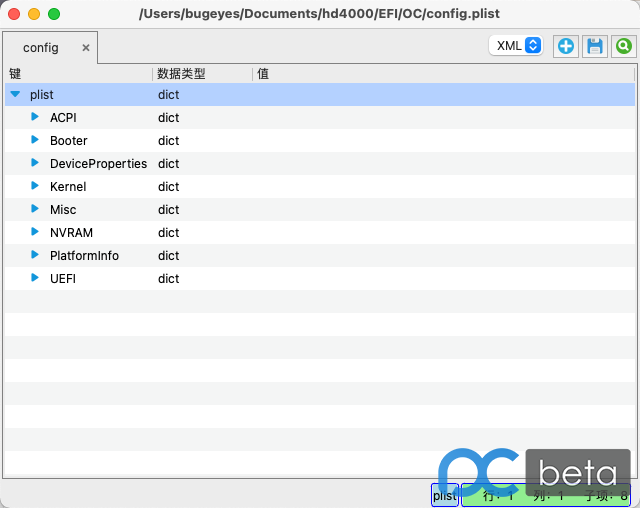Viewport: 640px width, 508px height.
Task: Click the window title path text
Action: pyautogui.click(x=319, y=14)
